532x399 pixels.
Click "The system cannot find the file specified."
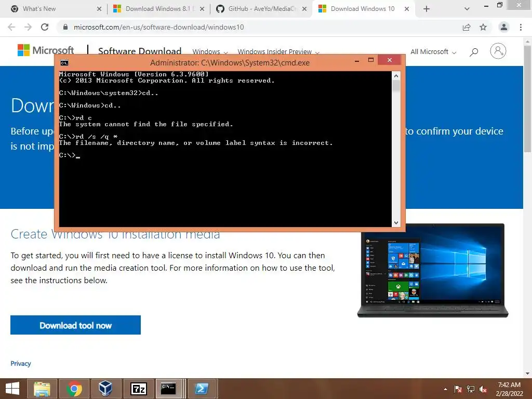(x=146, y=124)
